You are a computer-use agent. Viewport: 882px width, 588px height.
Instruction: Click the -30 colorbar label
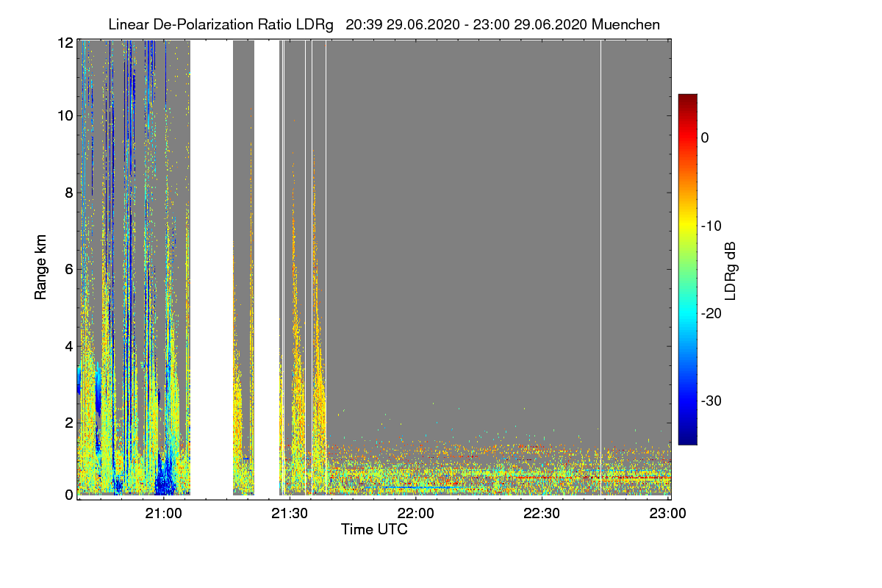point(711,401)
